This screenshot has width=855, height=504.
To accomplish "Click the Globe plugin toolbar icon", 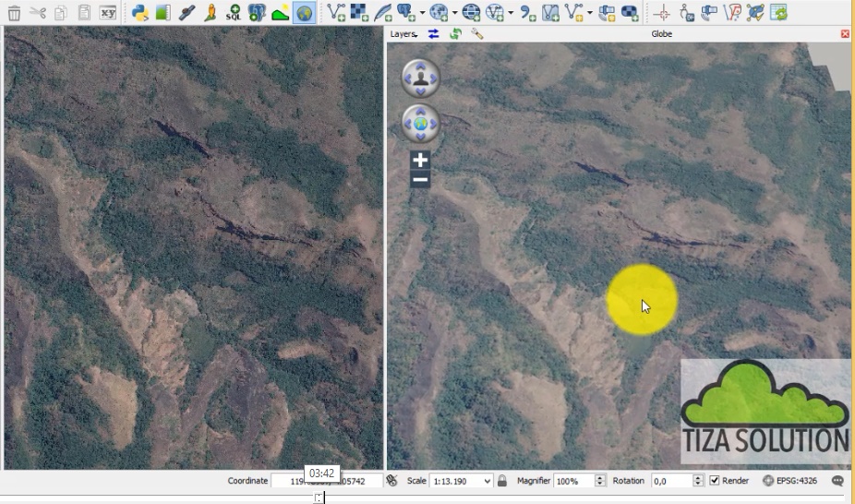I will (304, 13).
